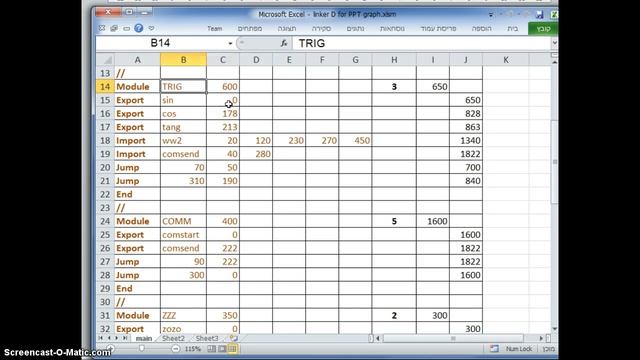Click the workbook restore window icon near Help
This screenshot has height=360, width=640.
point(114,28)
